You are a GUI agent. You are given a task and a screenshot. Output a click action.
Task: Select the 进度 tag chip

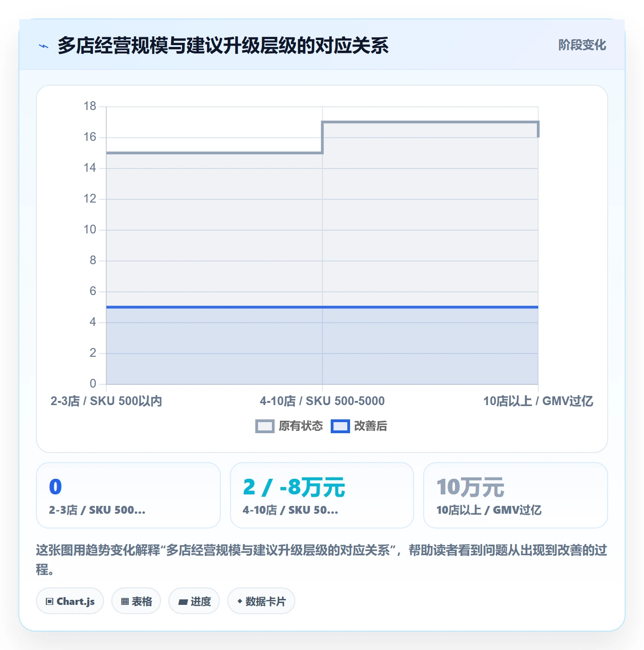[x=194, y=601]
